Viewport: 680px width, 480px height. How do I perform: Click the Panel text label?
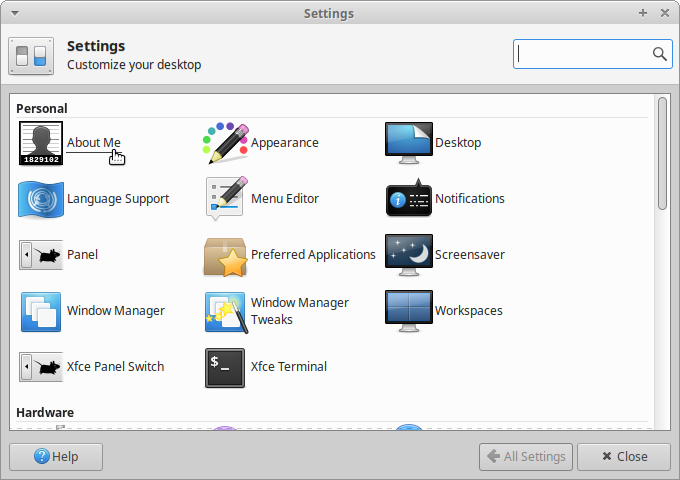tap(82, 255)
